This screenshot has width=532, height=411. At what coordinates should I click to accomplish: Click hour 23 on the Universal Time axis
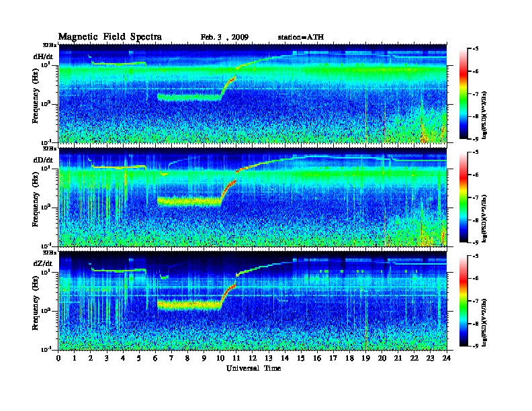coord(431,358)
